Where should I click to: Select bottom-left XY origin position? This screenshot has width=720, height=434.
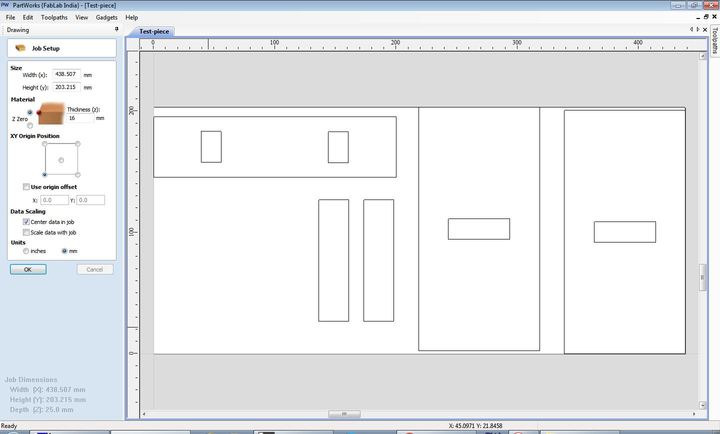(x=45, y=175)
